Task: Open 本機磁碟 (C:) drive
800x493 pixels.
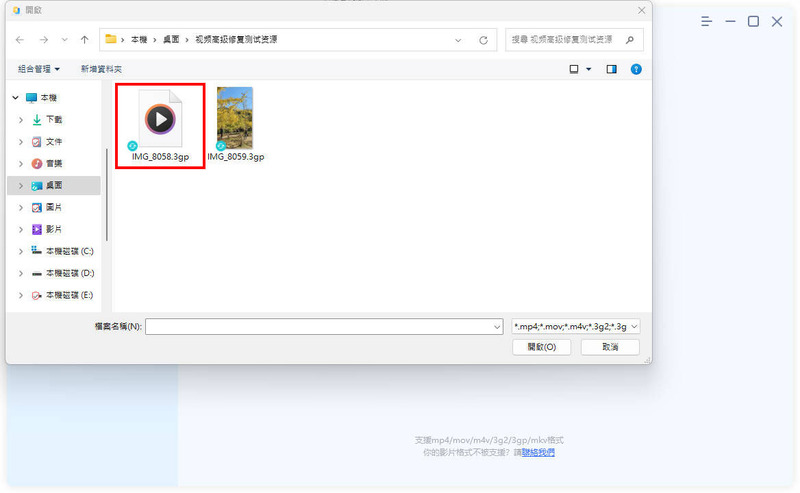Action: pos(69,251)
